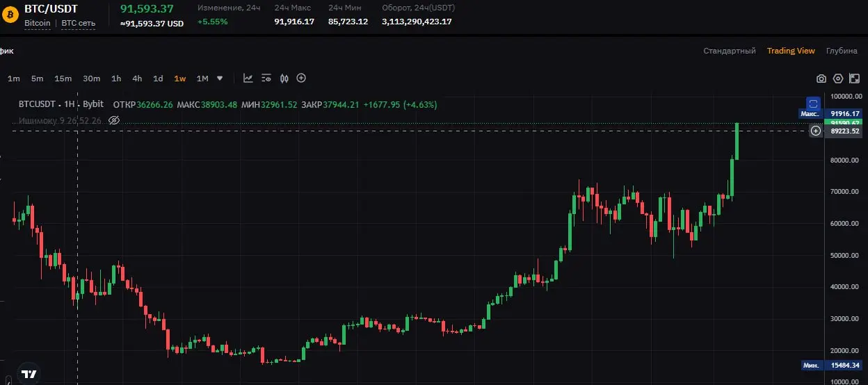Click the МАКС 38903.48 high value
868x385 pixels.
tap(207, 104)
